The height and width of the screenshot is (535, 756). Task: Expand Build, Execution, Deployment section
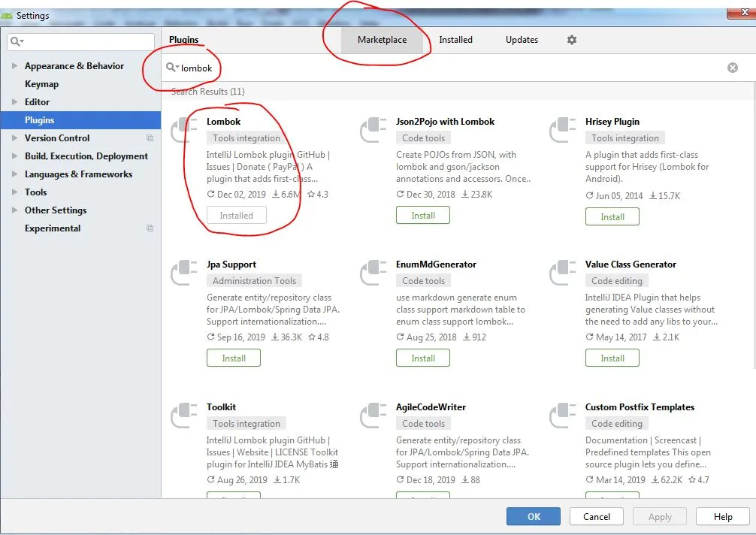(14, 156)
